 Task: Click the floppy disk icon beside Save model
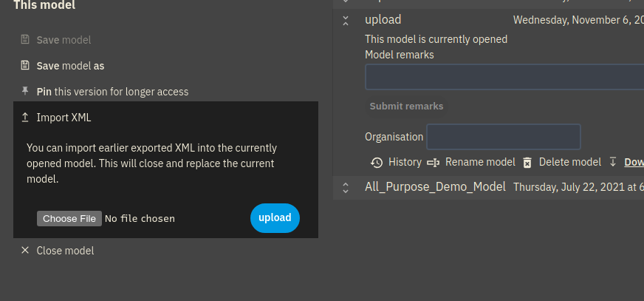(x=25, y=39)
